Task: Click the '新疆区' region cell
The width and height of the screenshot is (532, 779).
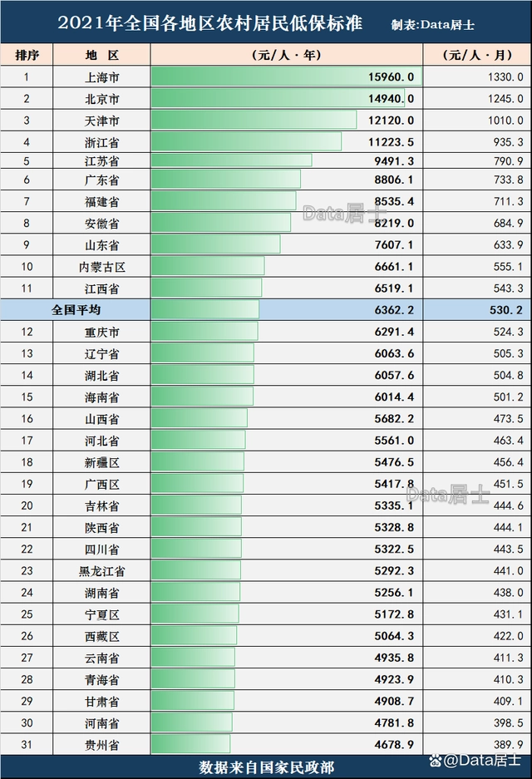Action: 102,462
